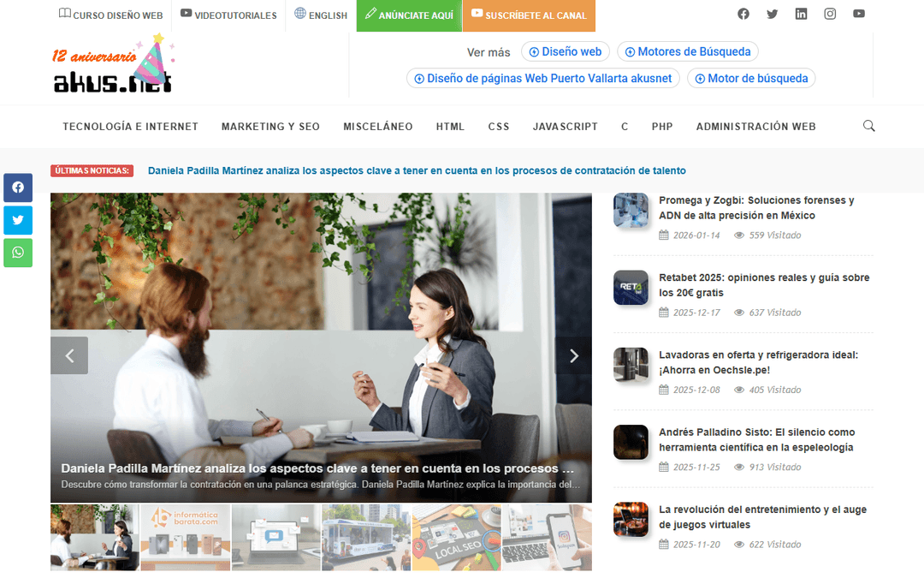Open the Diseño web tag
Viewport: 924px width, 578px height.
tap(566, 52)
